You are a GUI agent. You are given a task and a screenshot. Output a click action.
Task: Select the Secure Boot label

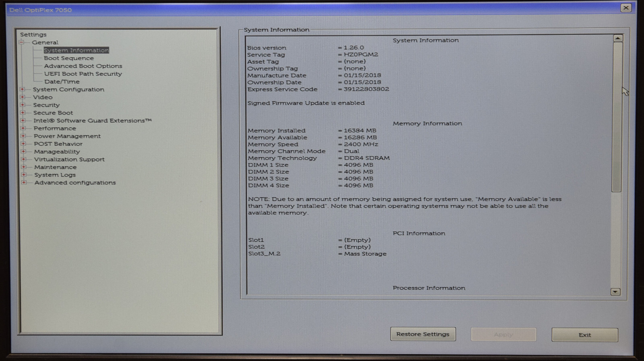53,113
